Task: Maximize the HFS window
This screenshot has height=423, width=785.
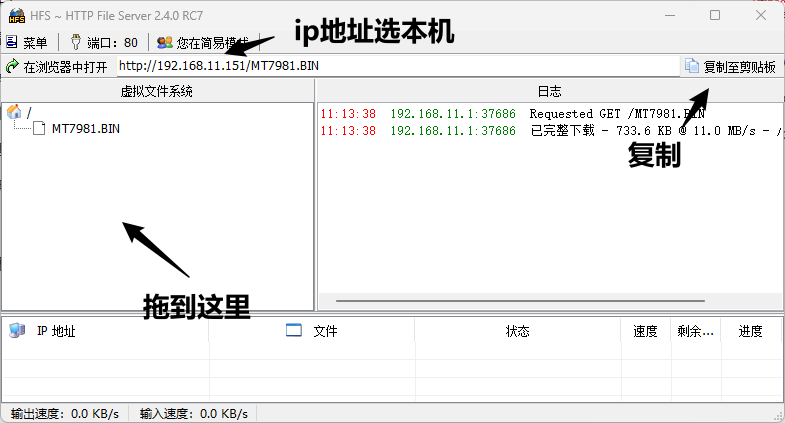Action: click(x=715, y=15)
